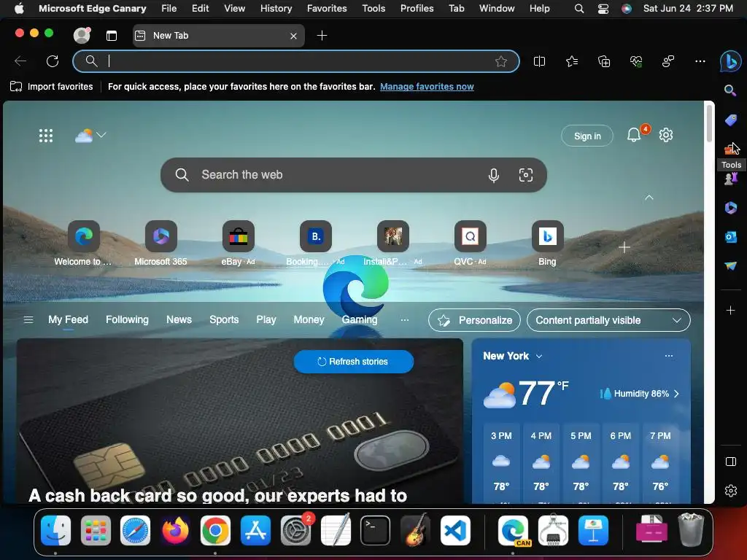Open the Shopping tag sidebar icon

pyautogui.click(x=730, y=120)
